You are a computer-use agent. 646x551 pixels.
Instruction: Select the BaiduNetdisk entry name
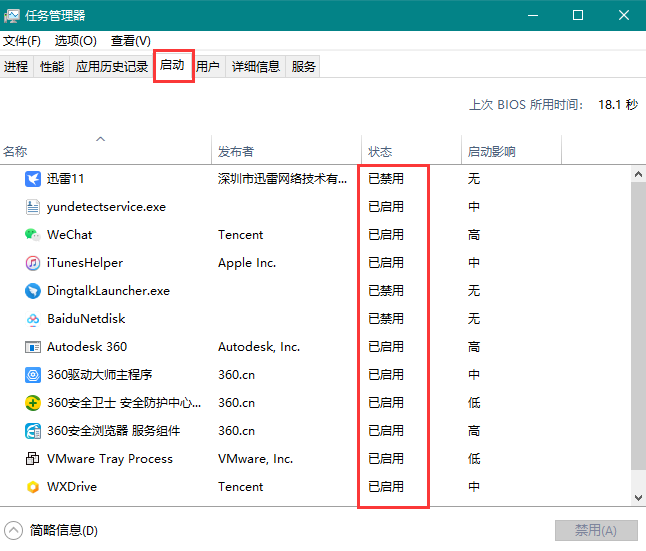(x=86, y=319)
